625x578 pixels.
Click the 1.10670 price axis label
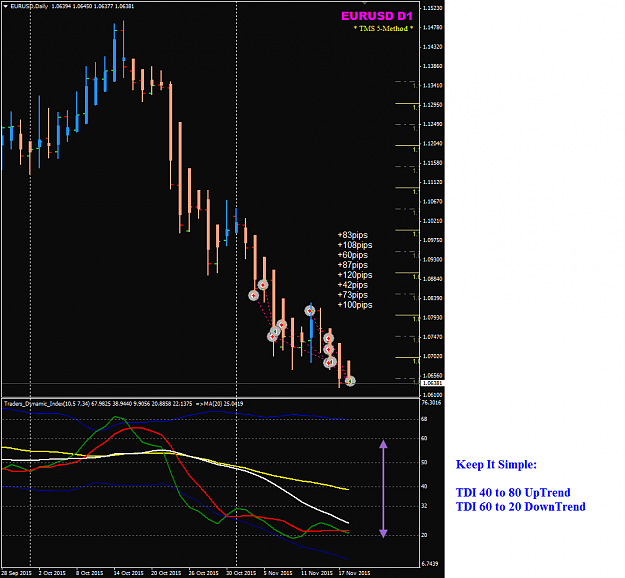(x=432, y=202)
